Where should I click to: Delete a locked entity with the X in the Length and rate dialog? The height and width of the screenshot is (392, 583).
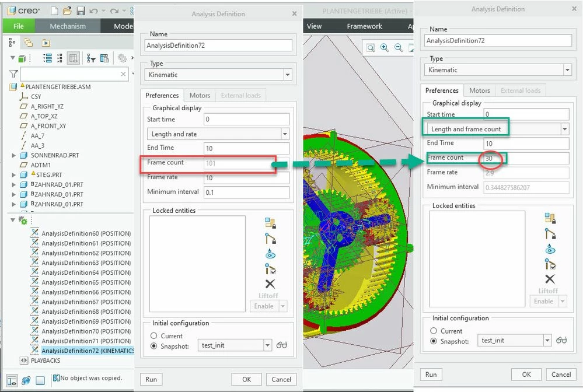click(270, 284)
